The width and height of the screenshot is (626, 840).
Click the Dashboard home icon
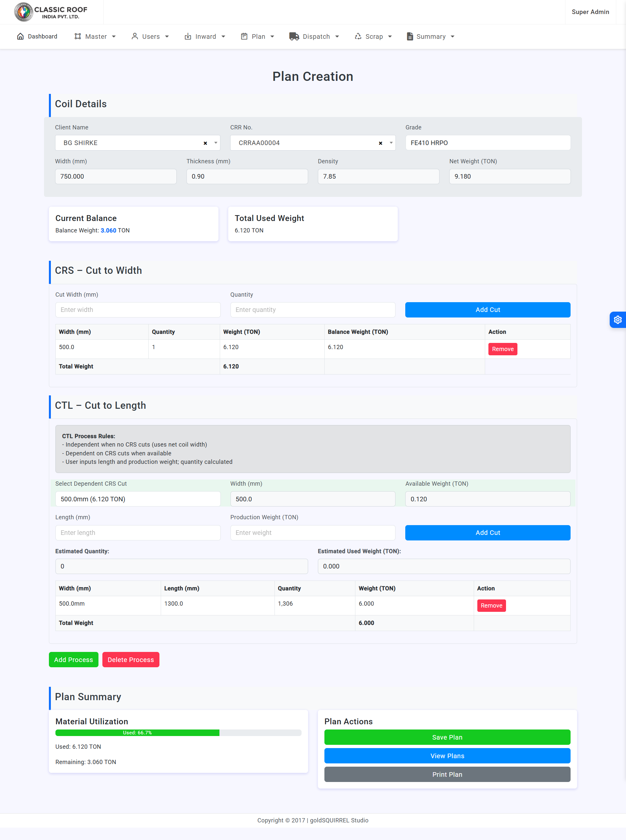click(x=21, y=37)
